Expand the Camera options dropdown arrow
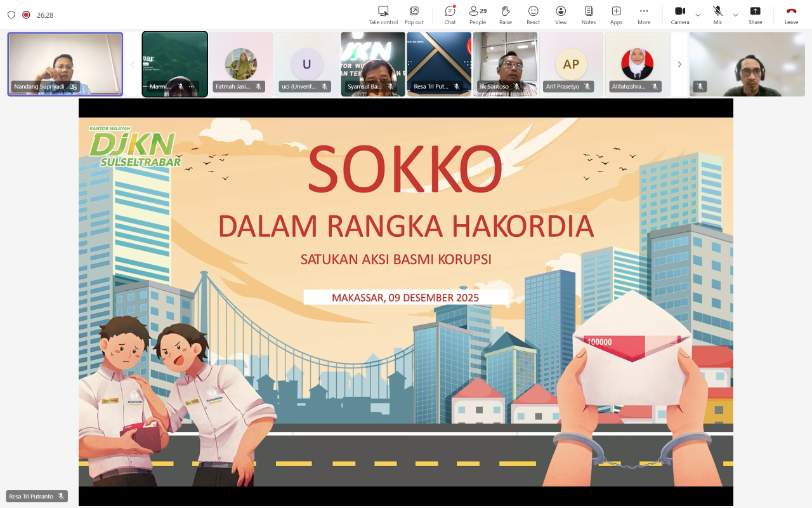The image size is (812, 508). point(698,15)
